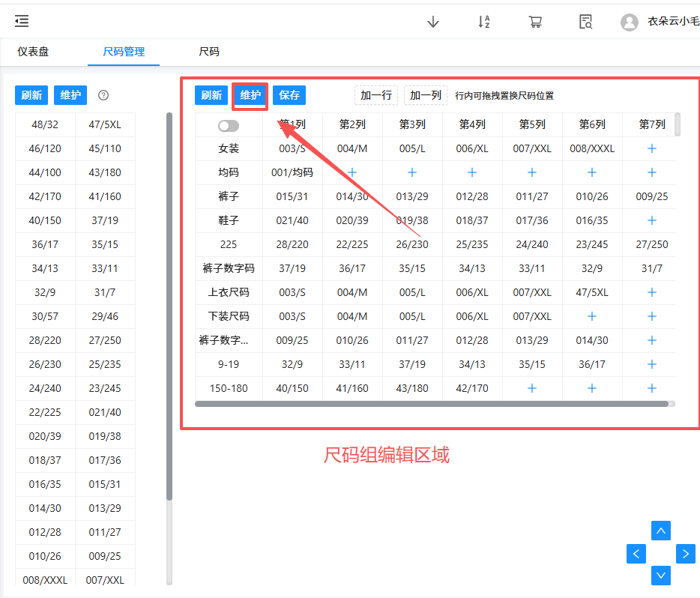Screen dimensions: 700x598
Task: Click the 保存 button
Action: (x=289, y=95)
